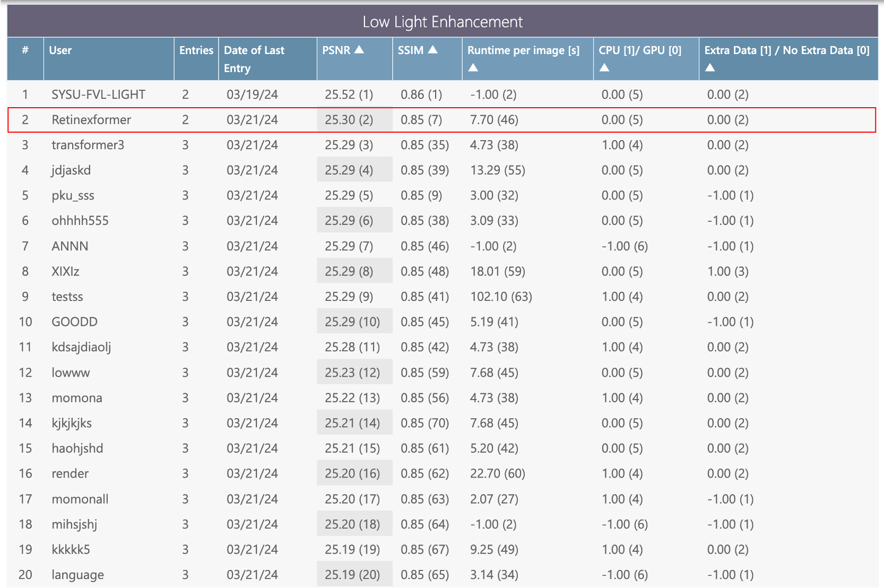
Task: Click the 03/21/24 date in Retinexformer row
Action: pos(253,120)
